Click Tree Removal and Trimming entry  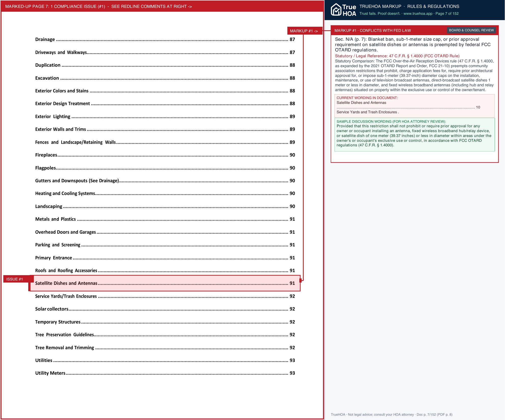click(165, 348)
